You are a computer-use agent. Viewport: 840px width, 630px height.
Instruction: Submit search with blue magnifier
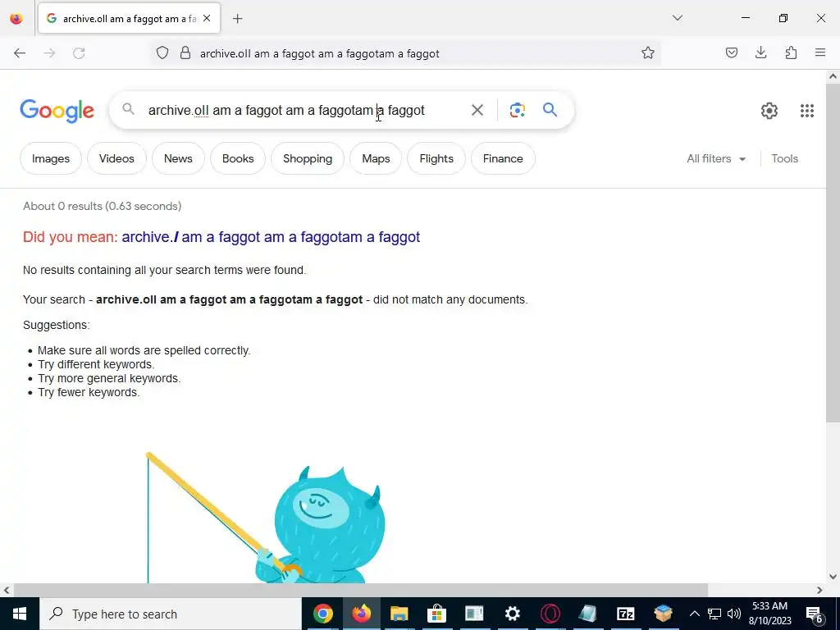(550, 110)
